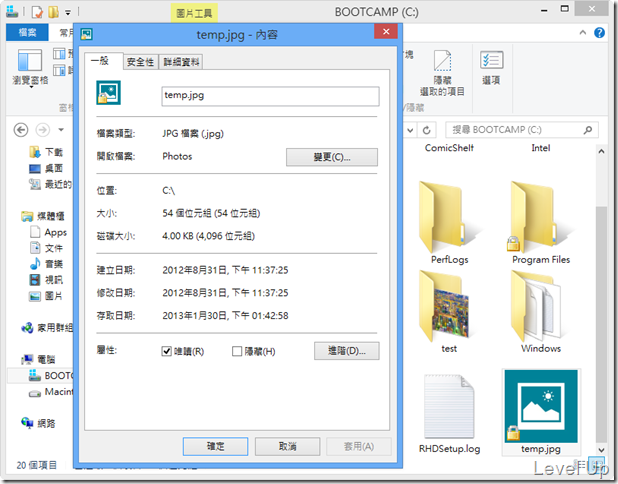This screenshot has height=484, width=618.
Task: Dismiss the dialog with the 取消 button
Action: click(x=287, y=446)
